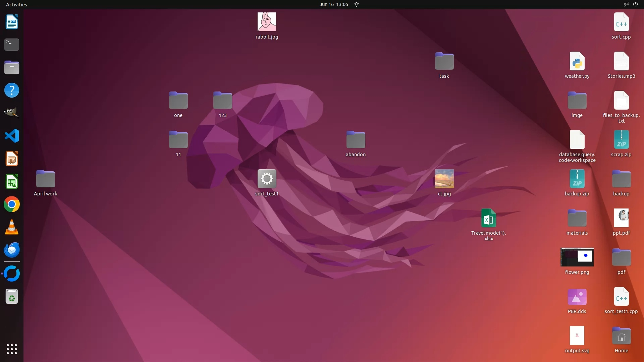Show Applications grid button
Screen dimensions: 644x362
pyautogui.click(x=12, y=349)
